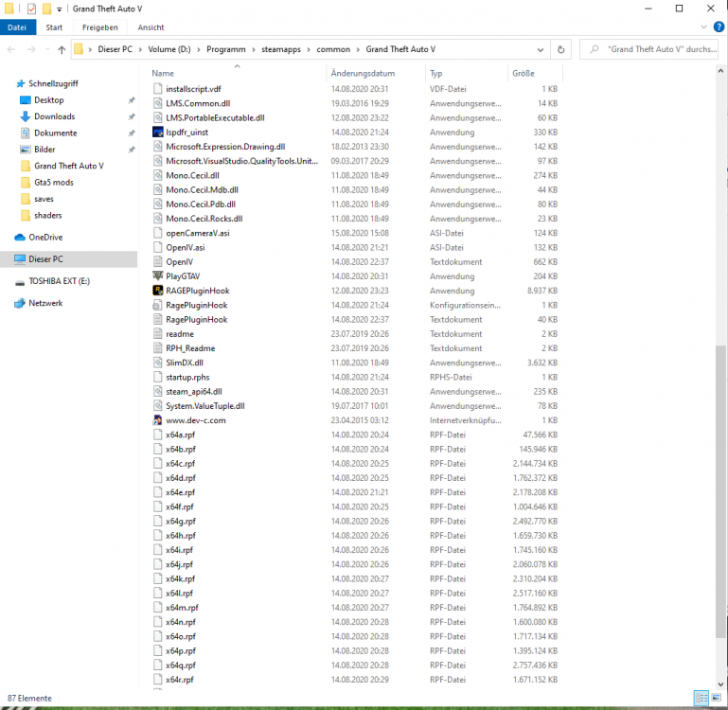Click the new folder quick access icon

(x=47, y=9)
